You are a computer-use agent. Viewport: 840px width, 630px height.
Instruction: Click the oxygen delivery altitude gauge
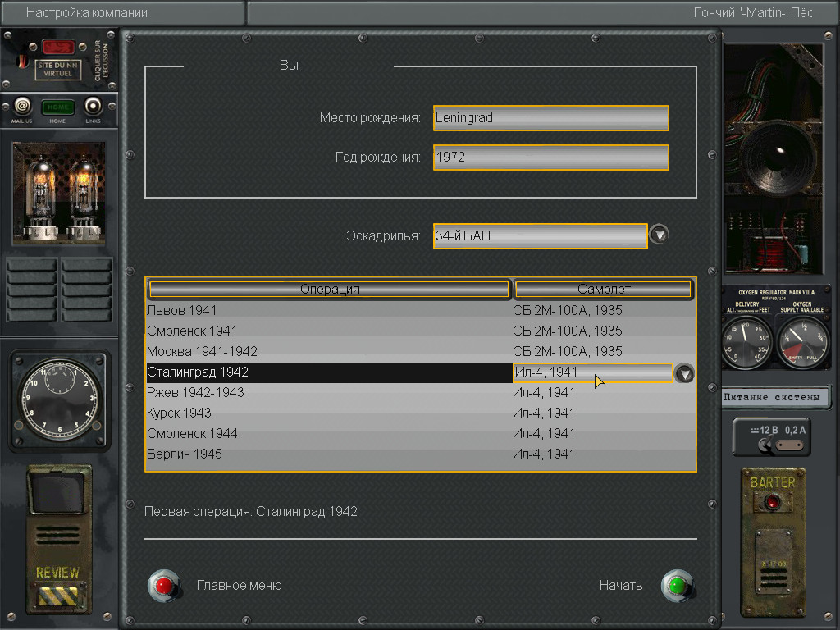tap(746, 343)
